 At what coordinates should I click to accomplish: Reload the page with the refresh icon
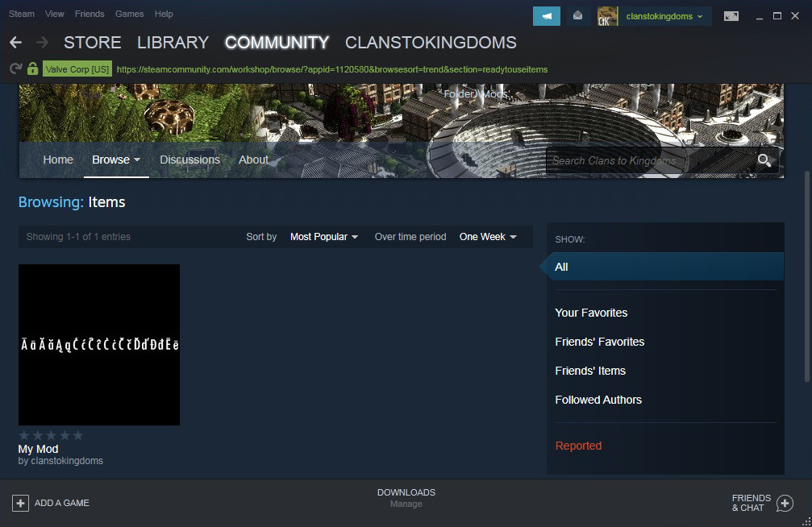[16, 68]
